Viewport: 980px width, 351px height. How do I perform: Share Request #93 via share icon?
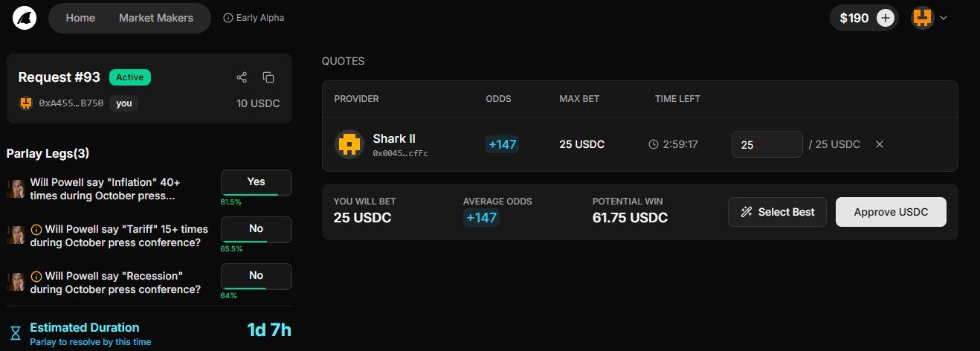[x=242, y=77]
